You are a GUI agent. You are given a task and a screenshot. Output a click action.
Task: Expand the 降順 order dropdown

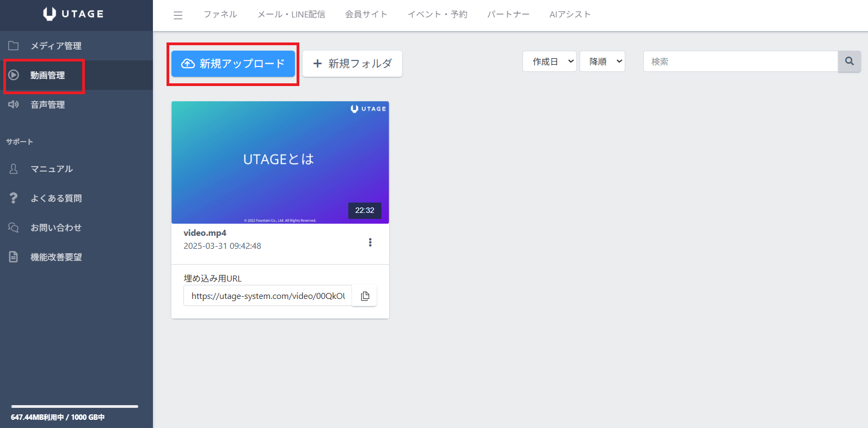pos(602,62)
